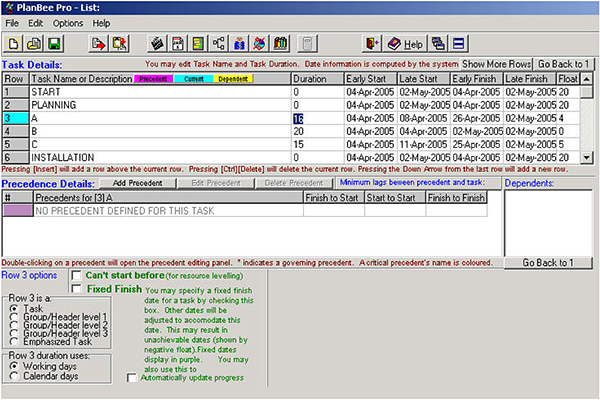Click the top Go Back to 1 button
Viewport: 600px width, 400px height.
click(x=563, y=64)
